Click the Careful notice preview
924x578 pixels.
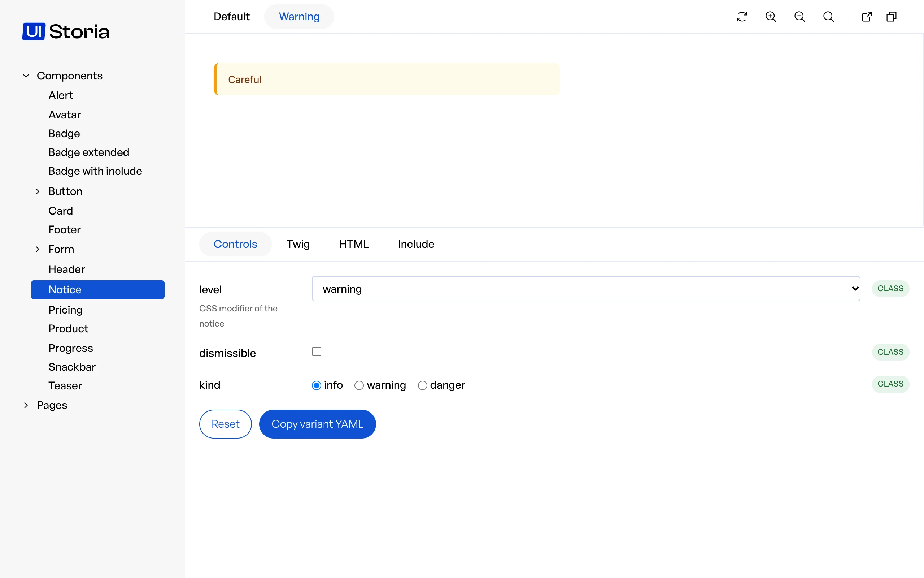pyautogui.click(x=387, y=79)
